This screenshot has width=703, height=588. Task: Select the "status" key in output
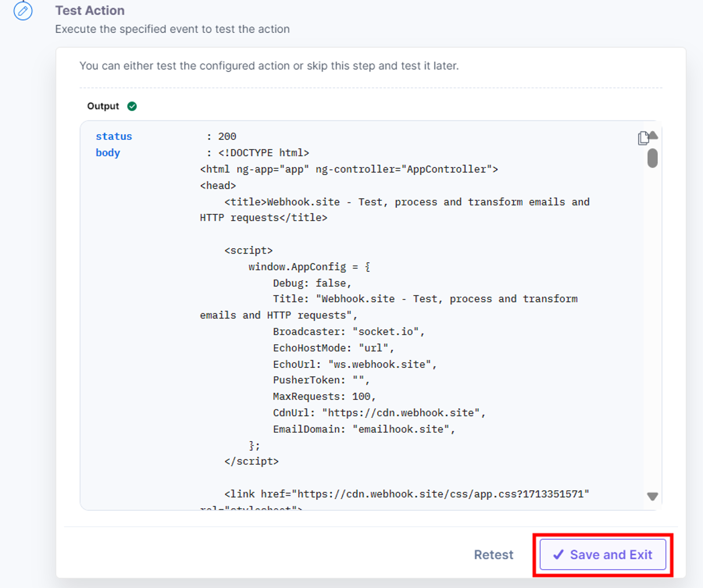tap(114, 136)
